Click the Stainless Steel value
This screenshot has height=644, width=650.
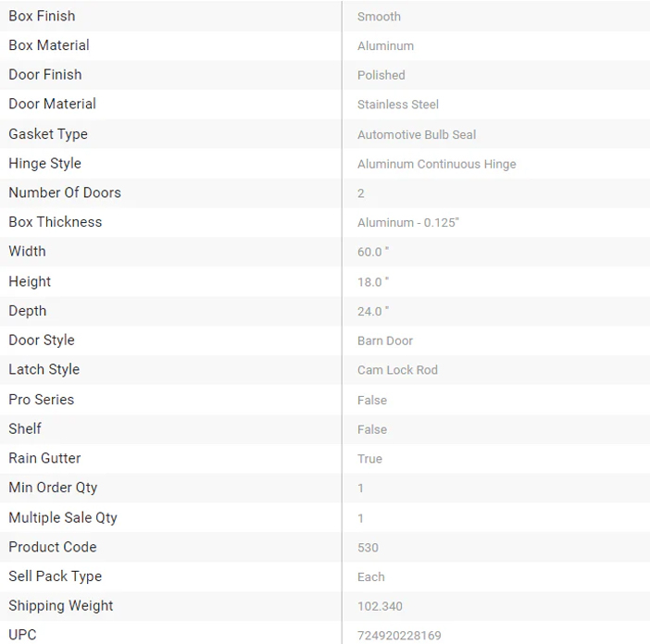click(x=398, y=105)
